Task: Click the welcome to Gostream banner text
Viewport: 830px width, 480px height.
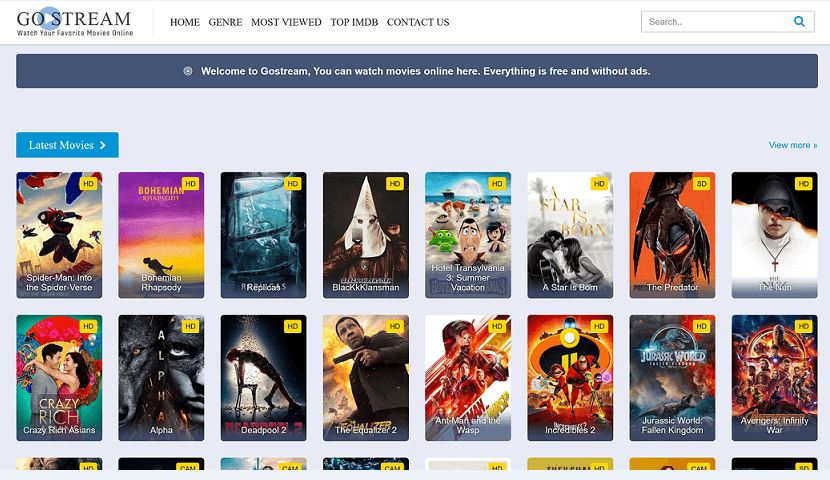Action: [426, 71]
